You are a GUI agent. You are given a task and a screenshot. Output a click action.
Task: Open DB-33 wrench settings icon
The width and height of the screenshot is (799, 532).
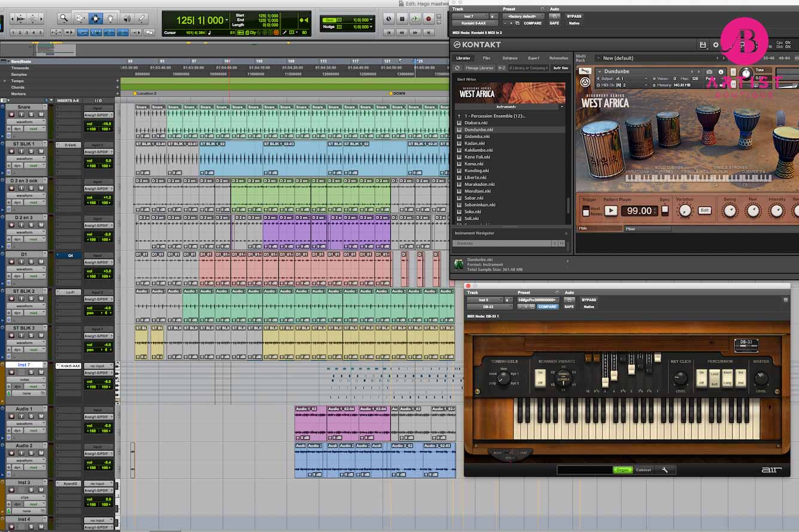coord(664,470)
